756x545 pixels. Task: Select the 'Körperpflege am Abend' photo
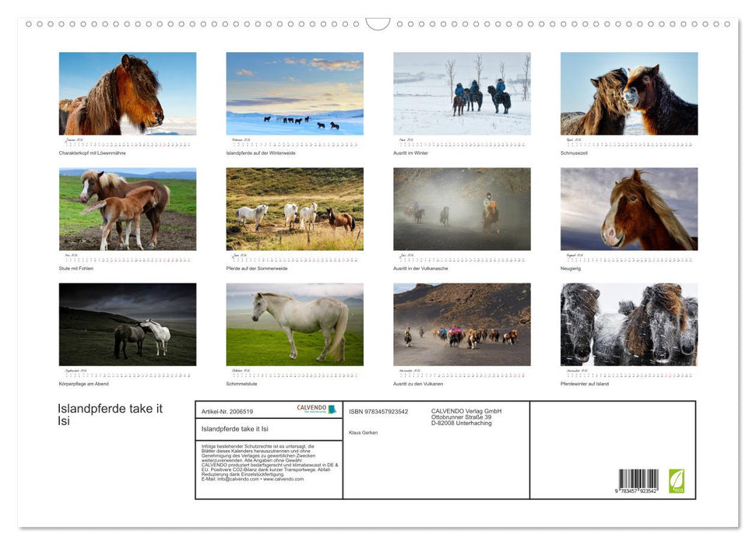point(127,324)
